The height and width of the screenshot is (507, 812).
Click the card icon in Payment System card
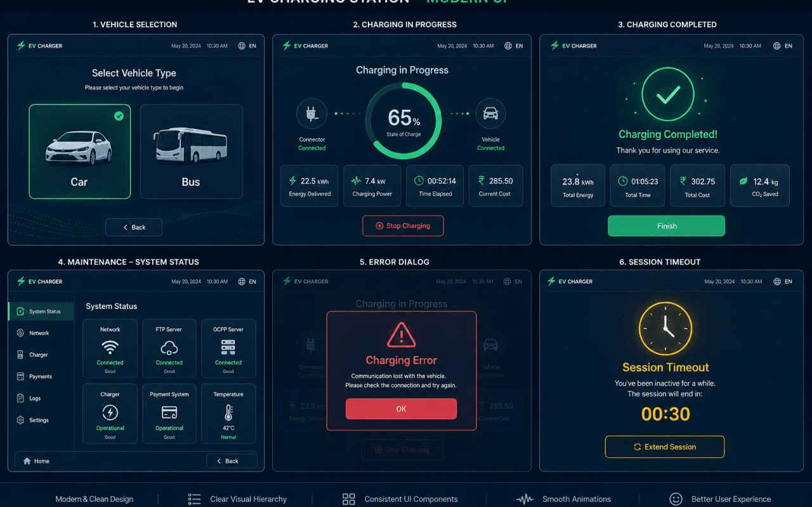point(169,412)
